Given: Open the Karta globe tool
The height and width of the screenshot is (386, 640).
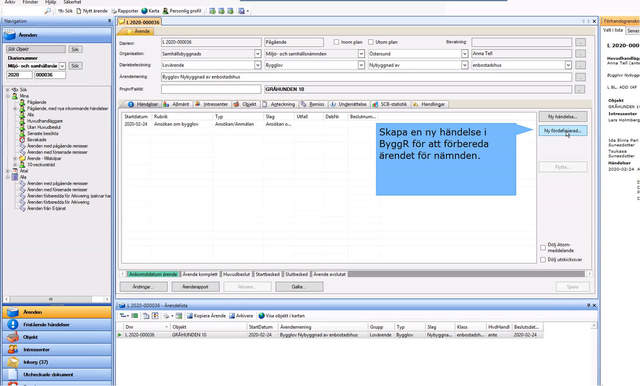Looking at the screenshot, I should click(150, 11).
